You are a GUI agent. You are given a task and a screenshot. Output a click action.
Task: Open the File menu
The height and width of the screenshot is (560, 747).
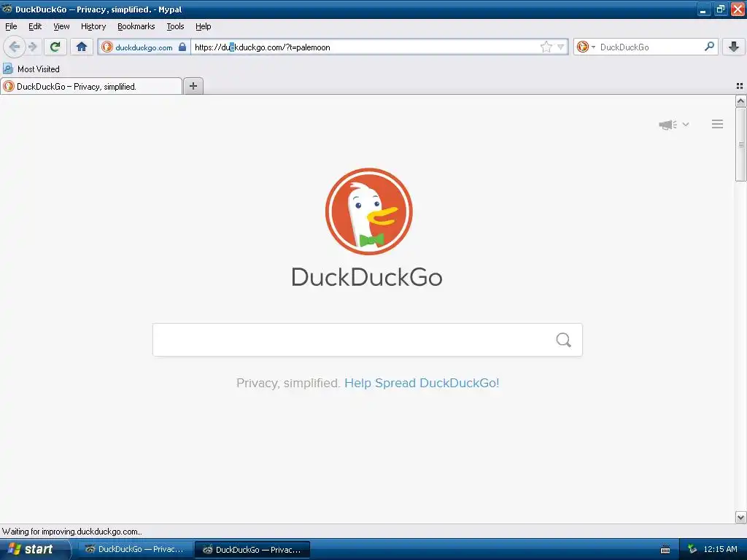pyautogui.click(x=11, y=27)
